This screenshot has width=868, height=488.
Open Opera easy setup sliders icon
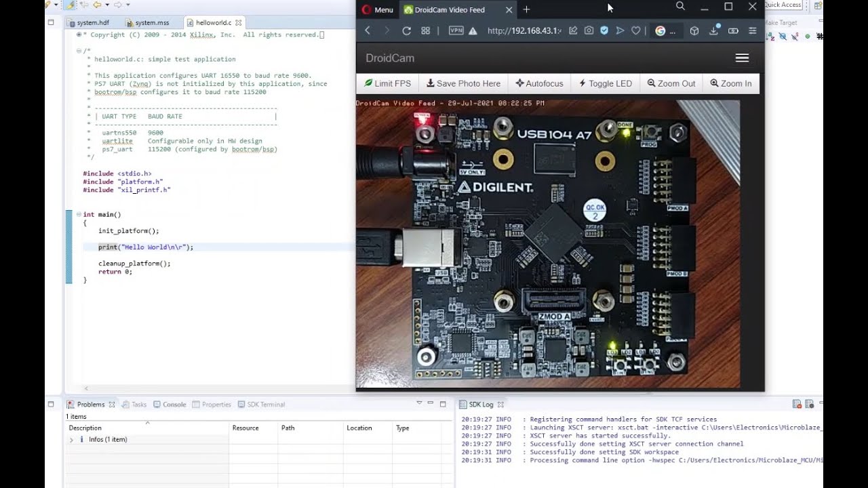[752, 30]
